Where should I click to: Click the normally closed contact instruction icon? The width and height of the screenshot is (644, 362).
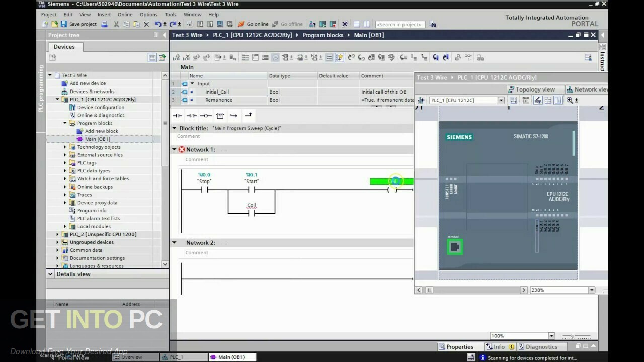tap(192, 116)
